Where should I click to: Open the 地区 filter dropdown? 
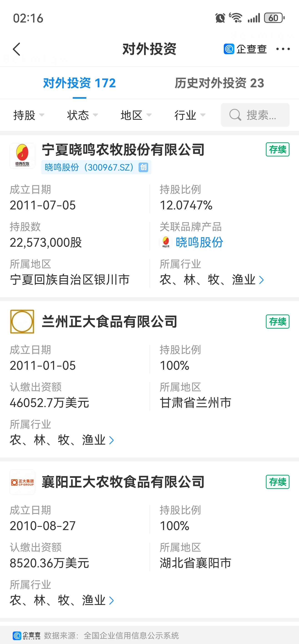136,115
